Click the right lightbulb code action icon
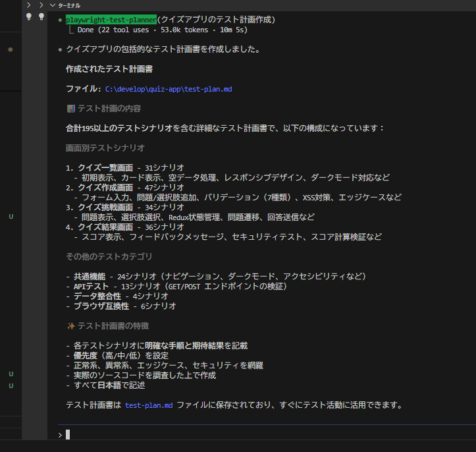The image size is (476, 452). pos(41,17)
